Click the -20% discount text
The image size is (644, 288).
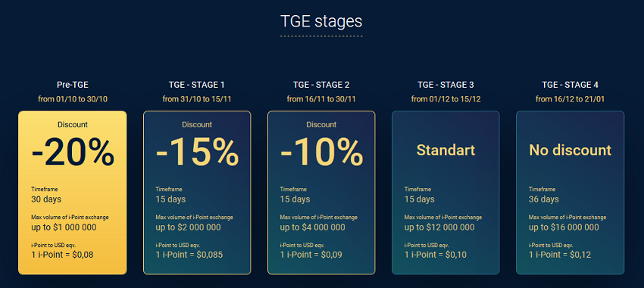tap(73, 152)
